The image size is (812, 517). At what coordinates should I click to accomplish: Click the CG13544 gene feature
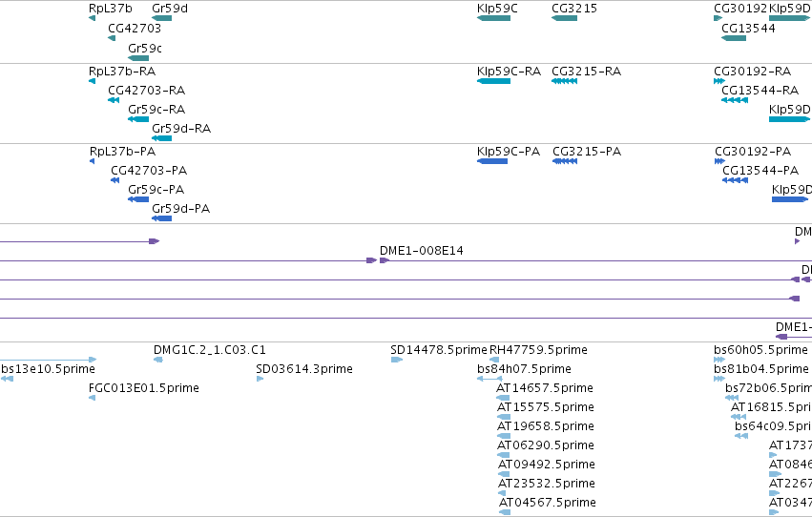tap(734, 38)
